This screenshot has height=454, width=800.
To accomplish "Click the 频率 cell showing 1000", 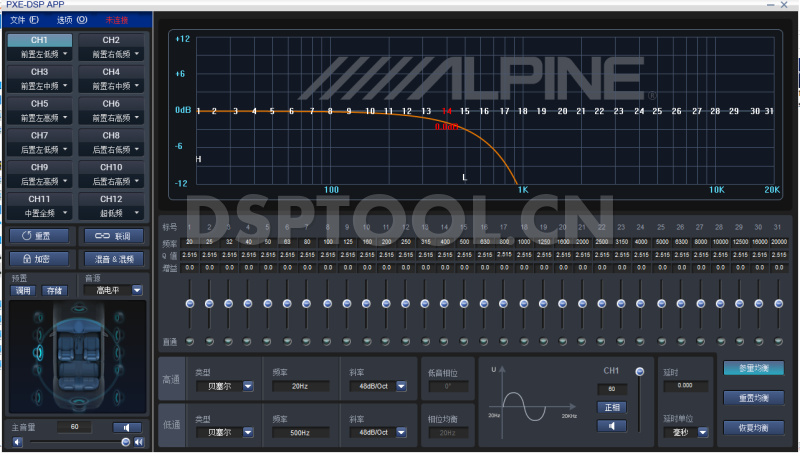I will tap(523, 242).
